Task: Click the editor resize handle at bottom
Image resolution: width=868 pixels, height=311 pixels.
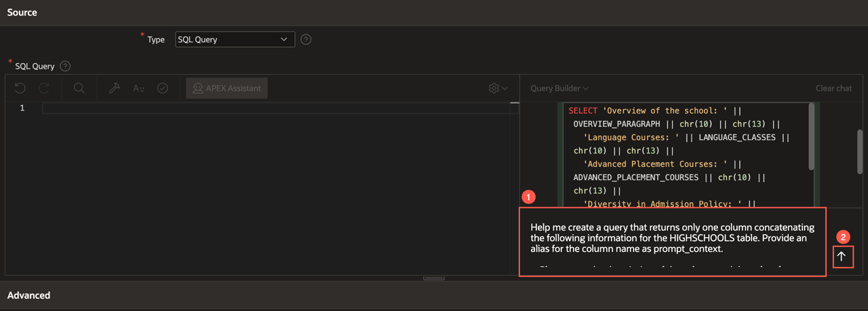Action: coord(434,278)
